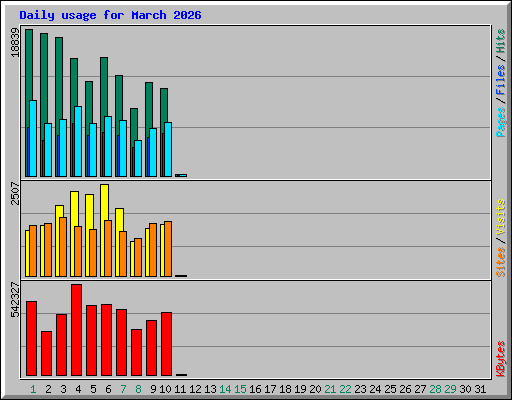Viewport: 512px width, 400px height.
Task: Click the orange 'Sites' legend label
Action: (500, 262)
